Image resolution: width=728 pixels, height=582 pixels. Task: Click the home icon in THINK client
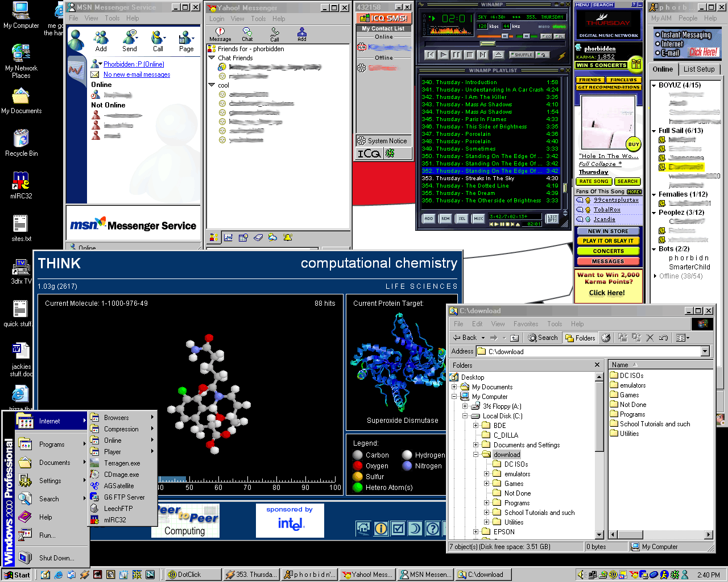(x=363, y=529)
